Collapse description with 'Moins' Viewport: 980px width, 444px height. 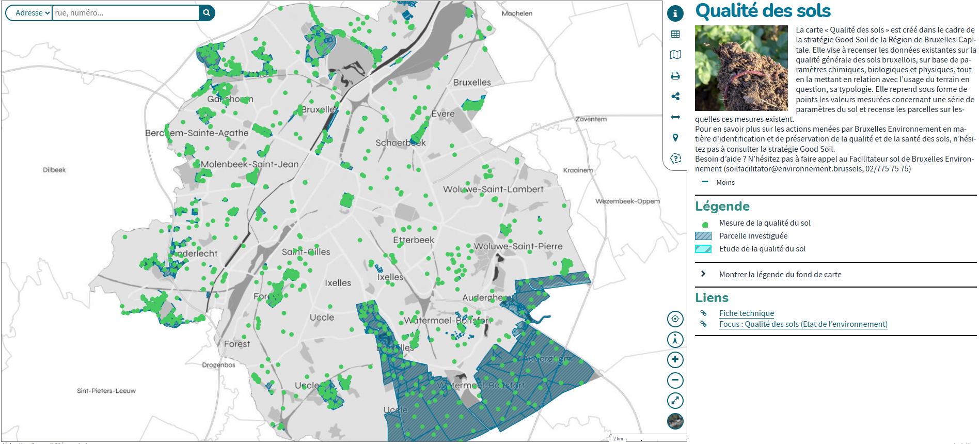point(718,182)
